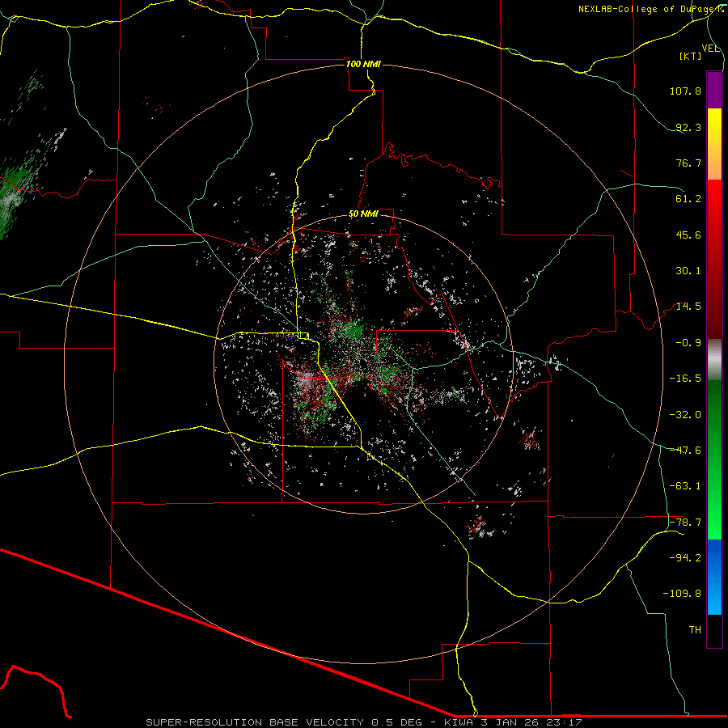
Task: Click the -16.5 legend value
Action: click(685, 379)
